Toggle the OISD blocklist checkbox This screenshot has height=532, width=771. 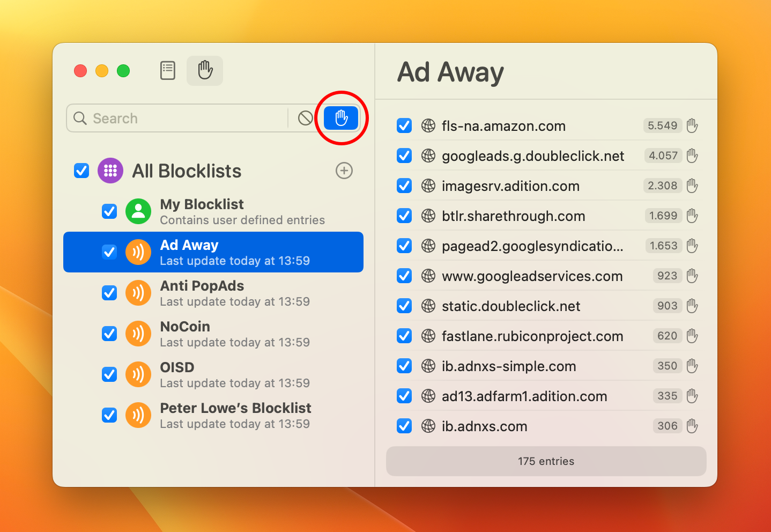click(x=109, y=374)
